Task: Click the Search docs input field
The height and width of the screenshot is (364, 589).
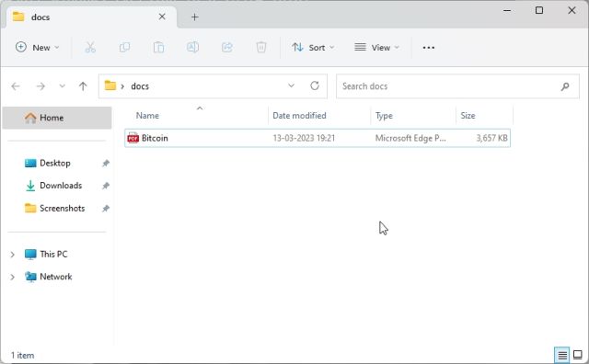Action: coord(457,86)
